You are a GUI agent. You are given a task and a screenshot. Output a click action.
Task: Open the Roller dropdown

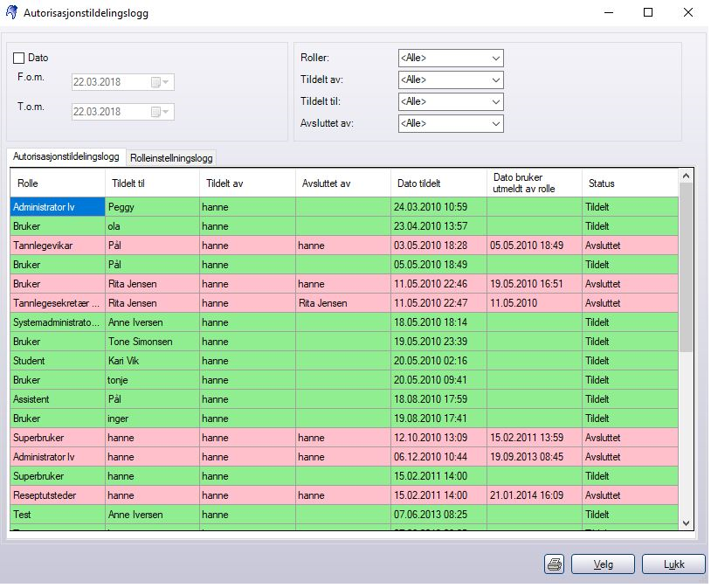point(451,58)
